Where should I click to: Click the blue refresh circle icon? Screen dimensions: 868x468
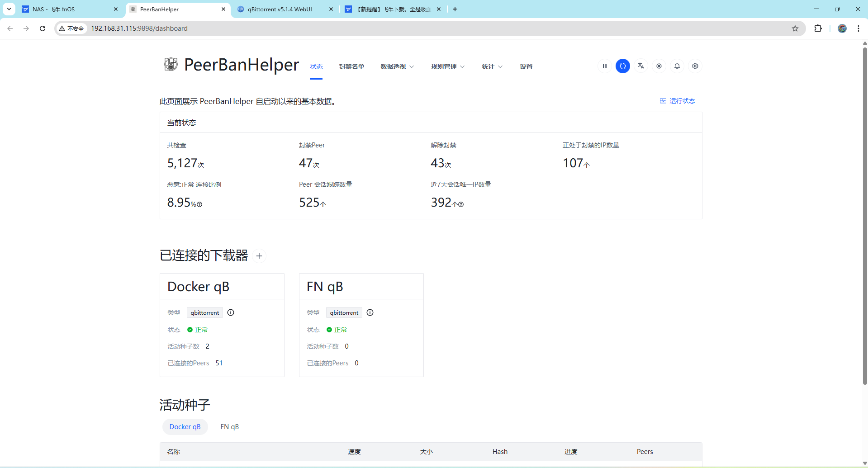tap(623, 66)
